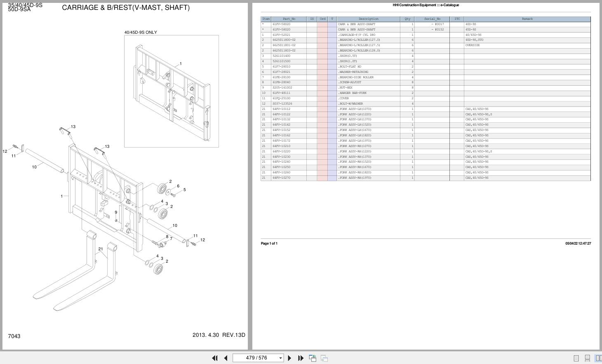The image size is (602, 364).
Task: Advance to the next page
Action: click(x=290, y=358)
